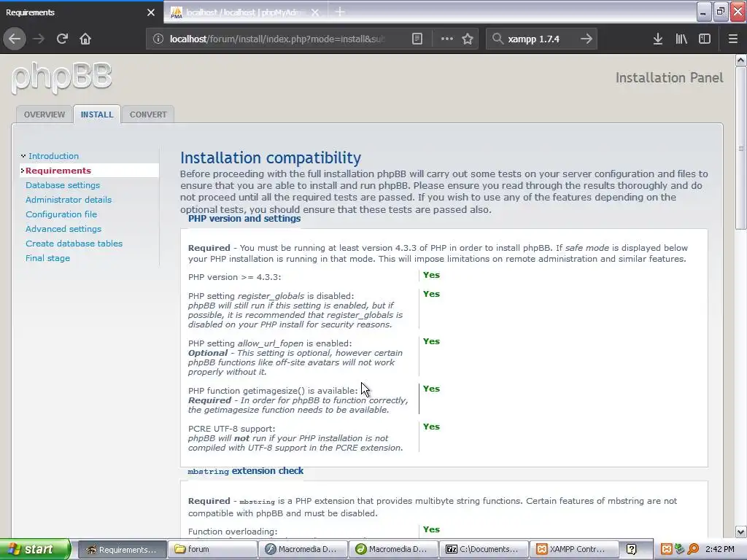The width and height of the screenshot is (747, 560).
Task: Click Database settings in sidebar
Action: point(63,185)
